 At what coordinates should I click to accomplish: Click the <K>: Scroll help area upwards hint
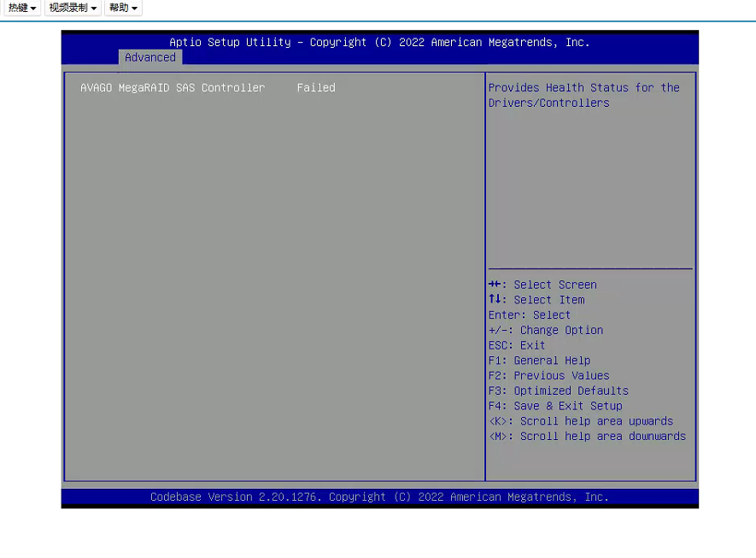581,421
